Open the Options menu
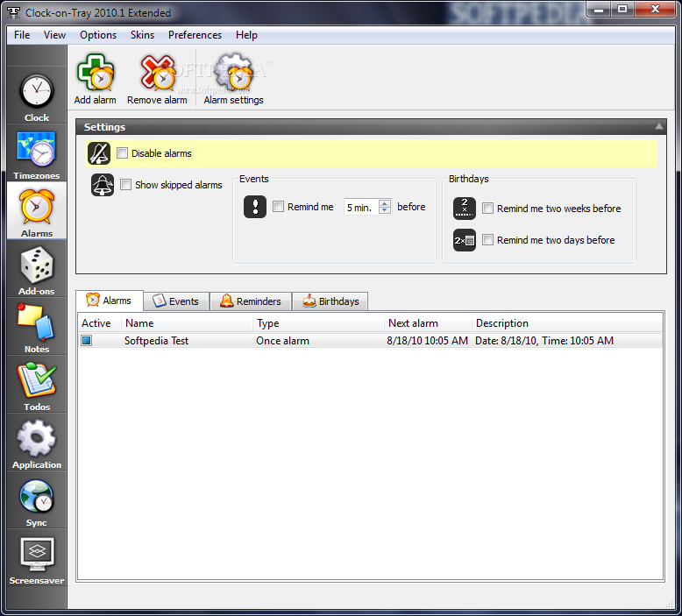The height and width of the screenshot is (616, 682). click(x=98, y=35)
